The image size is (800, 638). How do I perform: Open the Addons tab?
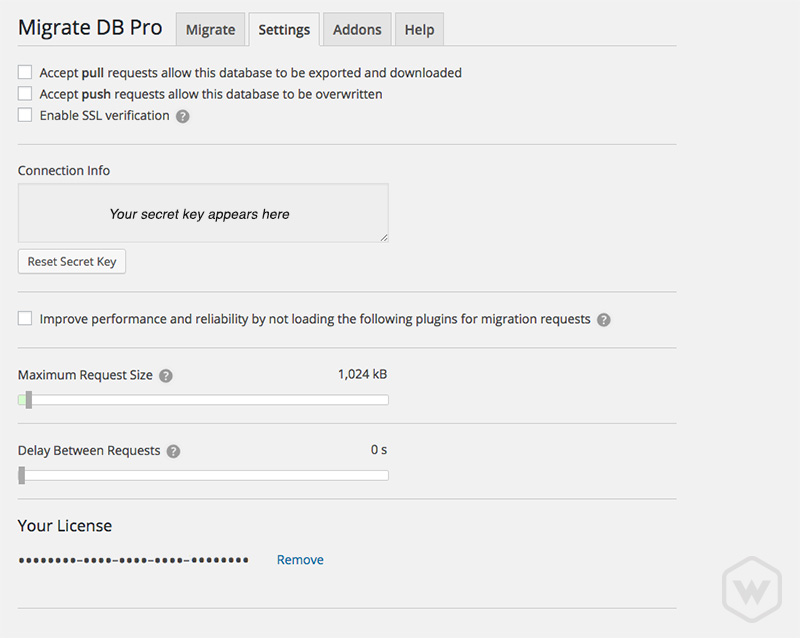pyautogui.click(x=357, y=30)
